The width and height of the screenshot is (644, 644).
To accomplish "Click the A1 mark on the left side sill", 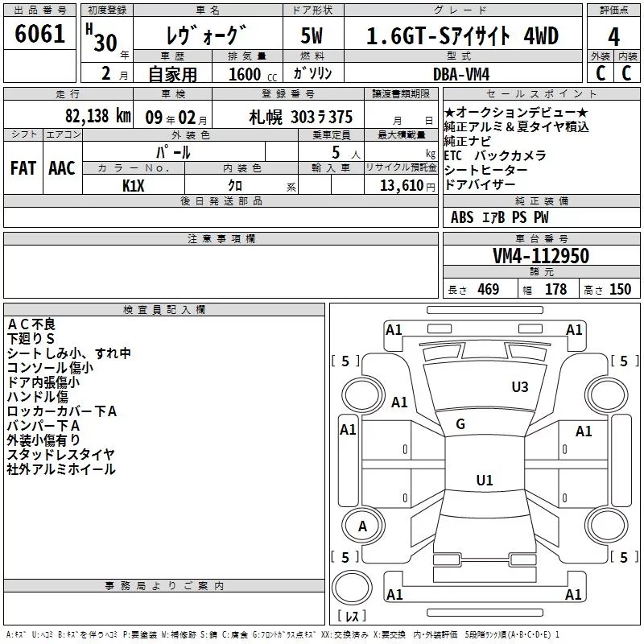I will (348, 430).
